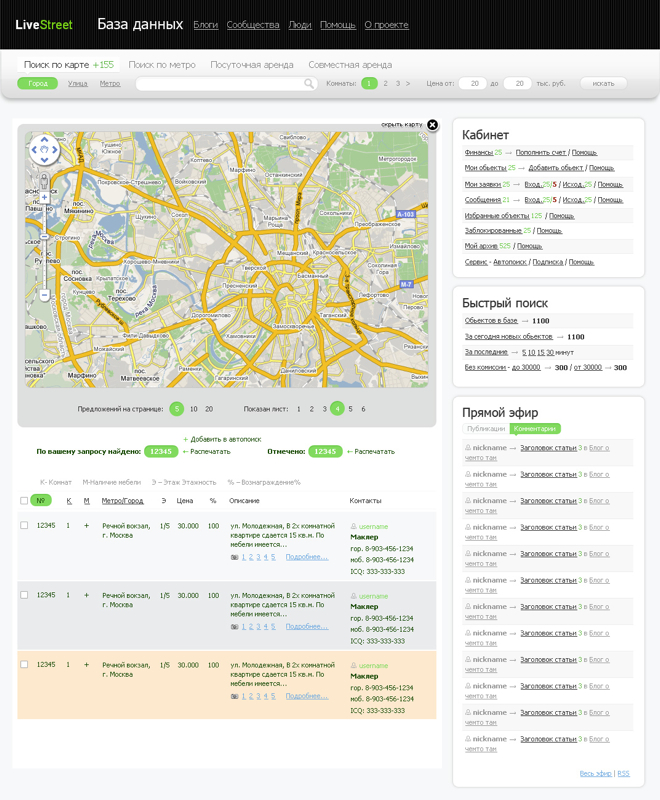Click the Пополнить счет link
This screenshot has width=660, height=800.
pyautogui.click(x=541, y=153)
